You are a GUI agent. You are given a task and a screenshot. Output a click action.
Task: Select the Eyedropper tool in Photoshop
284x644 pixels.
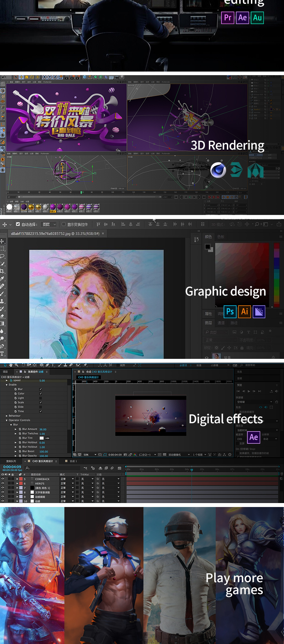tap(2, 279)
